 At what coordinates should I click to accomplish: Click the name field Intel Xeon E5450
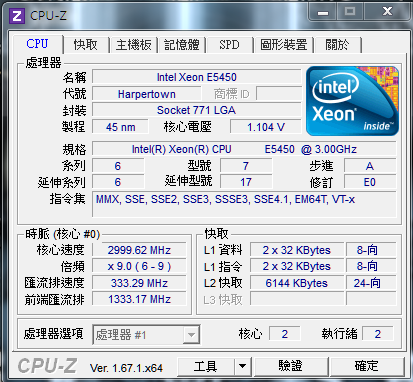(x=197, y=77)
